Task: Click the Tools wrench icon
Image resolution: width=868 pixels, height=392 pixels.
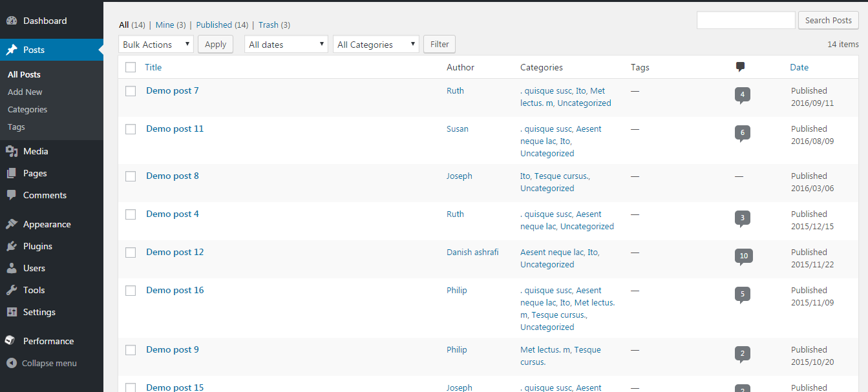Action: pyautogui.click(x=12, y=290)
